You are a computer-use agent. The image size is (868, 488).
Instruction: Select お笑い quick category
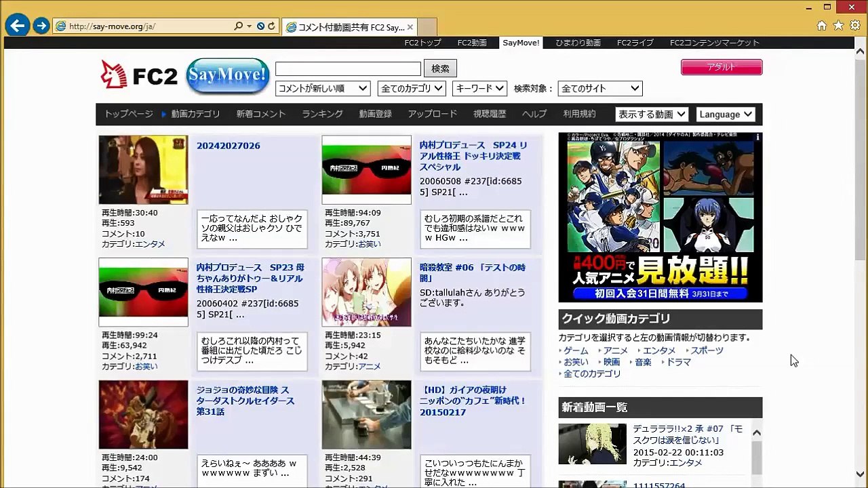(x=576, y=362)
